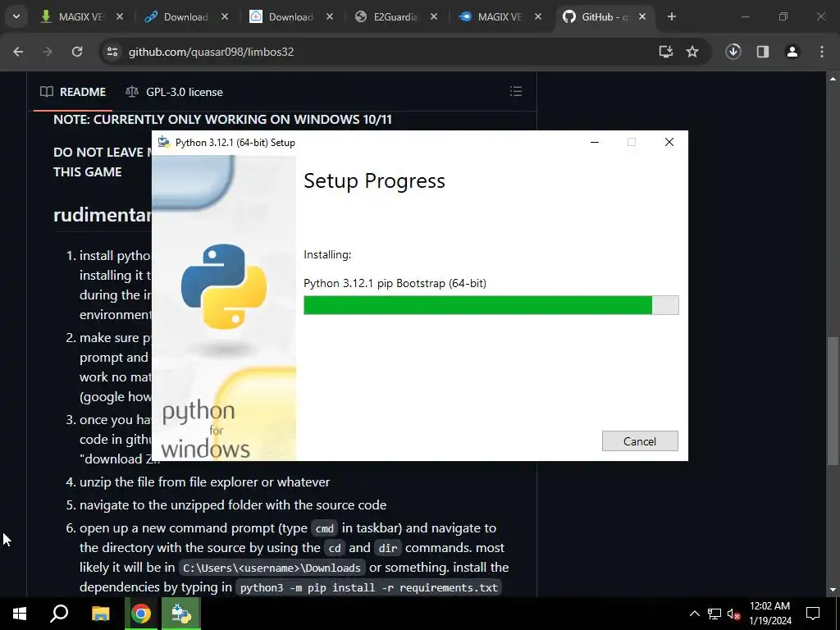This screenshot has height=630, width=840.
Task: Select the README tab on GitHub
Action: tap(73, 92)
